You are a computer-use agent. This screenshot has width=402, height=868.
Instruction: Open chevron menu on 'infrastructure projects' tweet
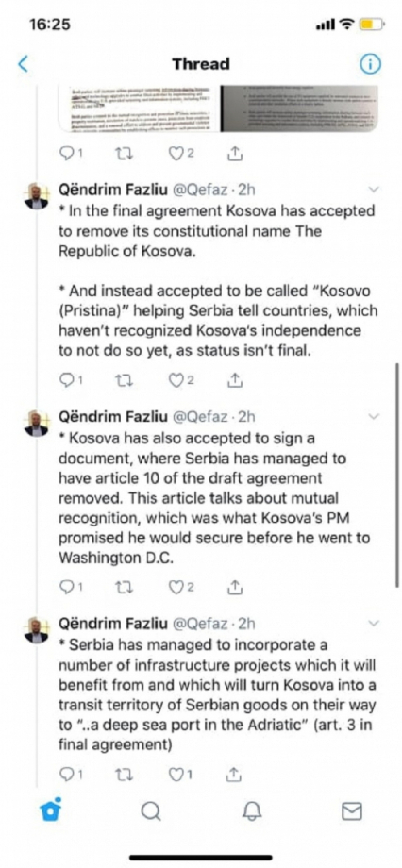tap(373, 623)
